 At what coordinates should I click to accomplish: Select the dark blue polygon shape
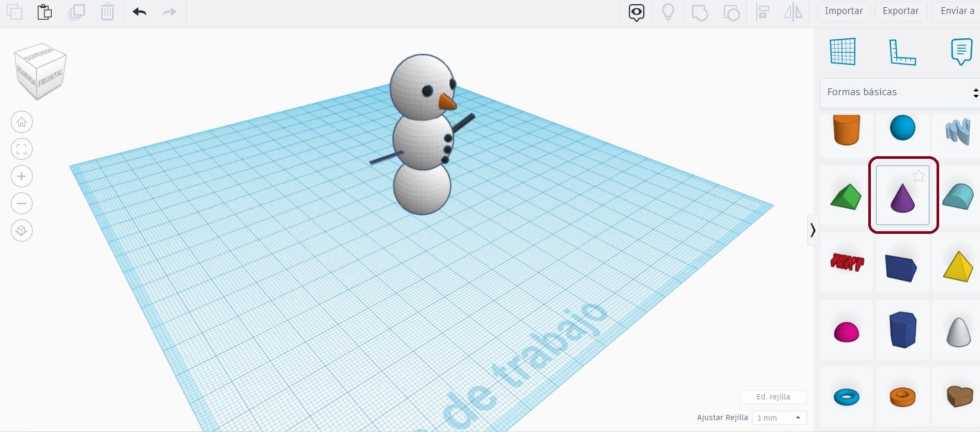[x=902, y=329]
